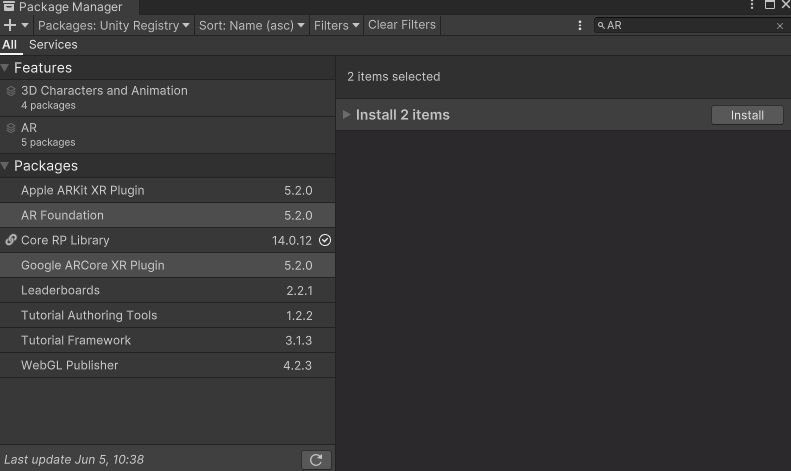Viewport: 791px width, 471px height.
Task: Click the refresh package list button
Action: 316,459
